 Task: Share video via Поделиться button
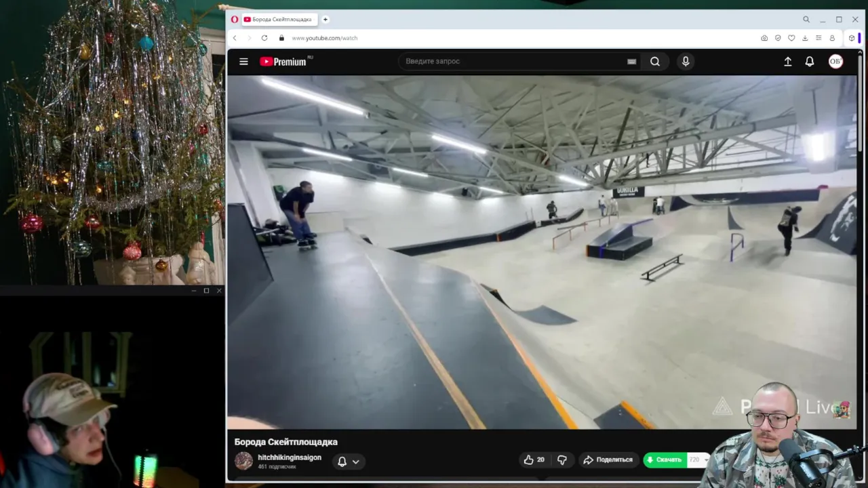click(608, 460)
